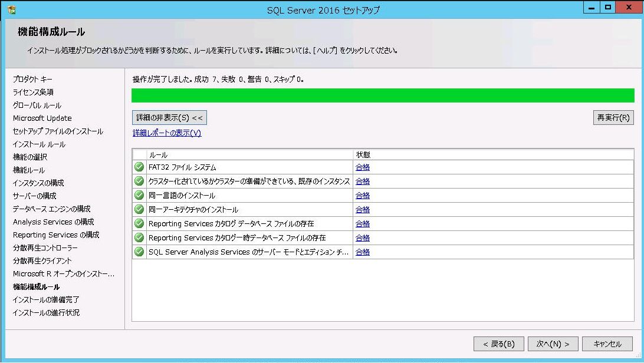Click green check icon for 同一言語のインストール row

139,195
